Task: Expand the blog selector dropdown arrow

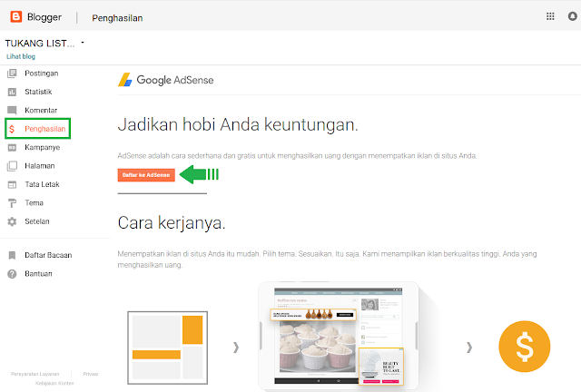Action: [x=83, y=43]
